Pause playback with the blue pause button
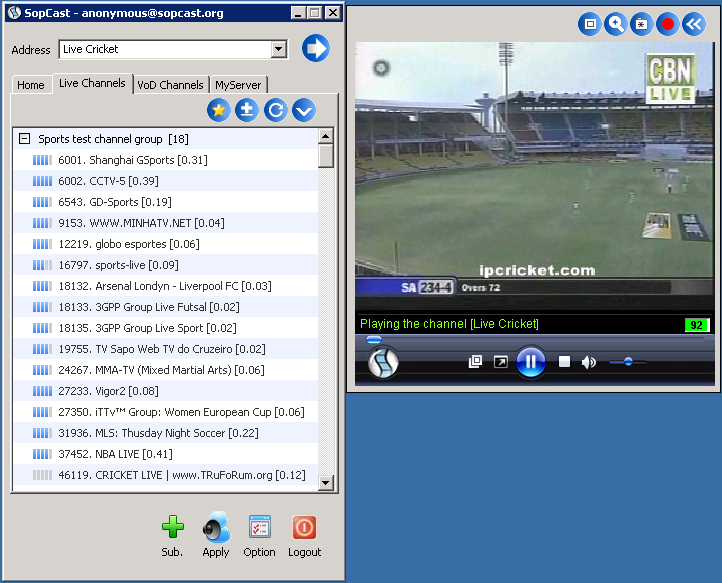 [x=530, y=362]
